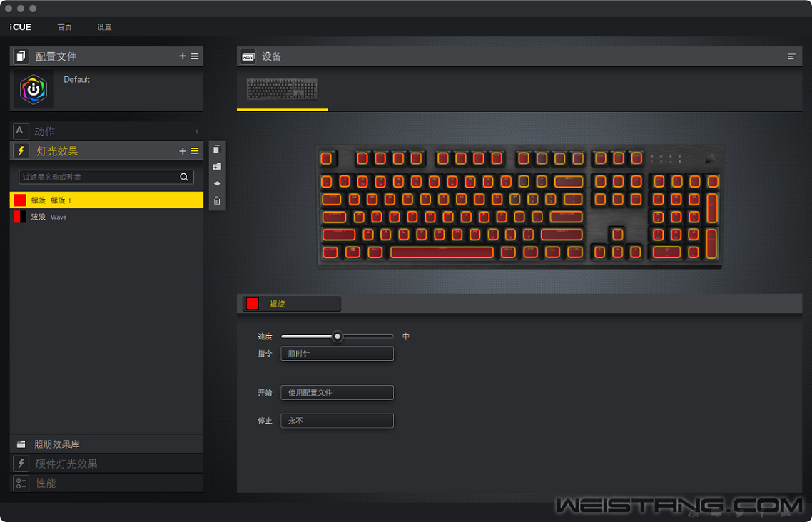
Task: Open the 指令 顺时针 dropdown
Action: tap(337, 354)
